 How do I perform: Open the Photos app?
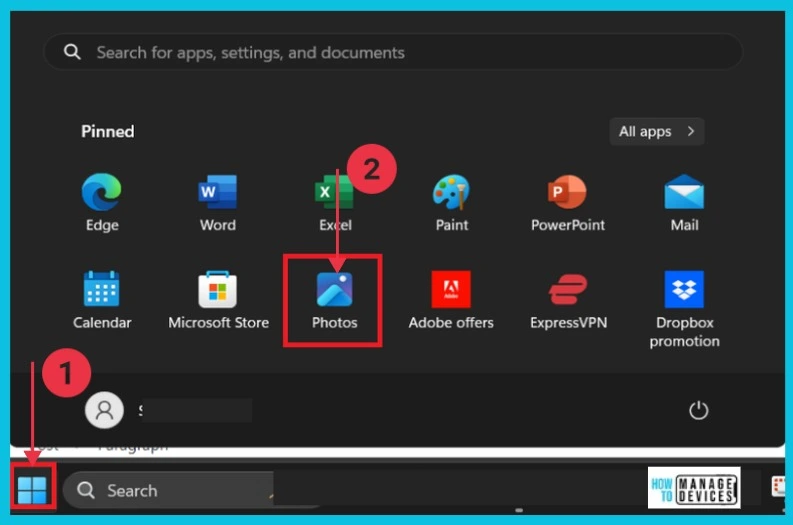tap(334, 300)
